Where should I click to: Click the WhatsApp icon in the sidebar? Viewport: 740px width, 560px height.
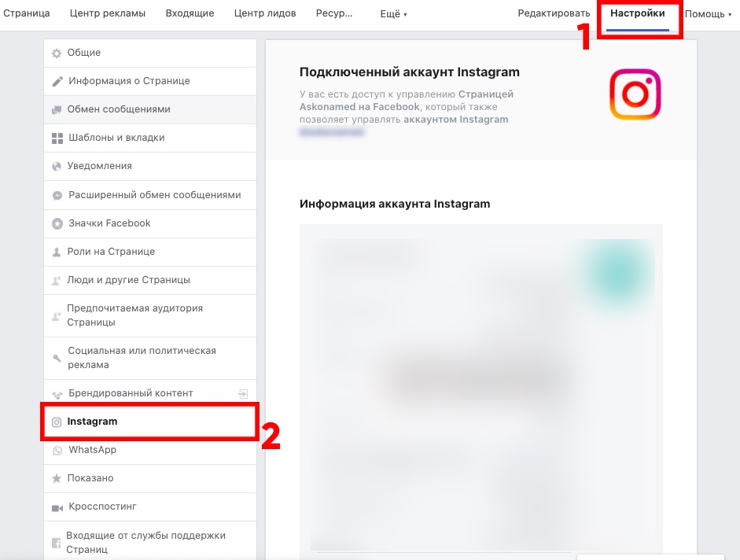pos(57,451)
